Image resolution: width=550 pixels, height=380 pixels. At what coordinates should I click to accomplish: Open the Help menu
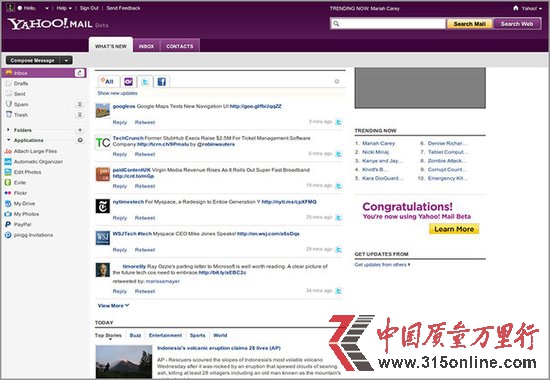tap(64, 8)
